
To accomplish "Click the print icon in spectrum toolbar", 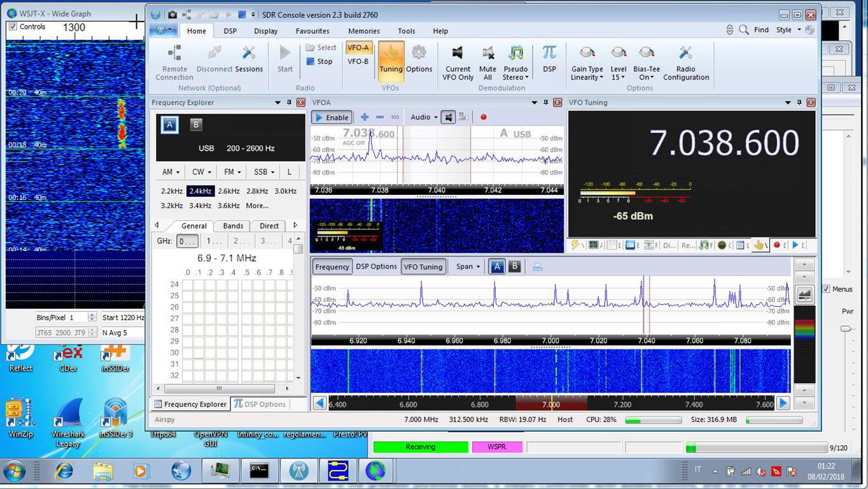I will pyautogui.click(x=538, y=267).
